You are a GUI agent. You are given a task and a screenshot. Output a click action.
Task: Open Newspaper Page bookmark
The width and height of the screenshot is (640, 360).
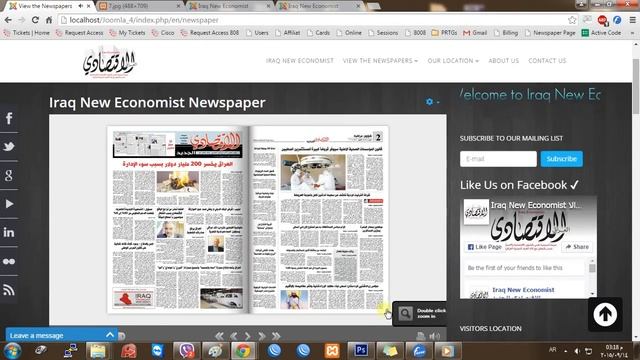pyautogui.click(x=550, y=33)
